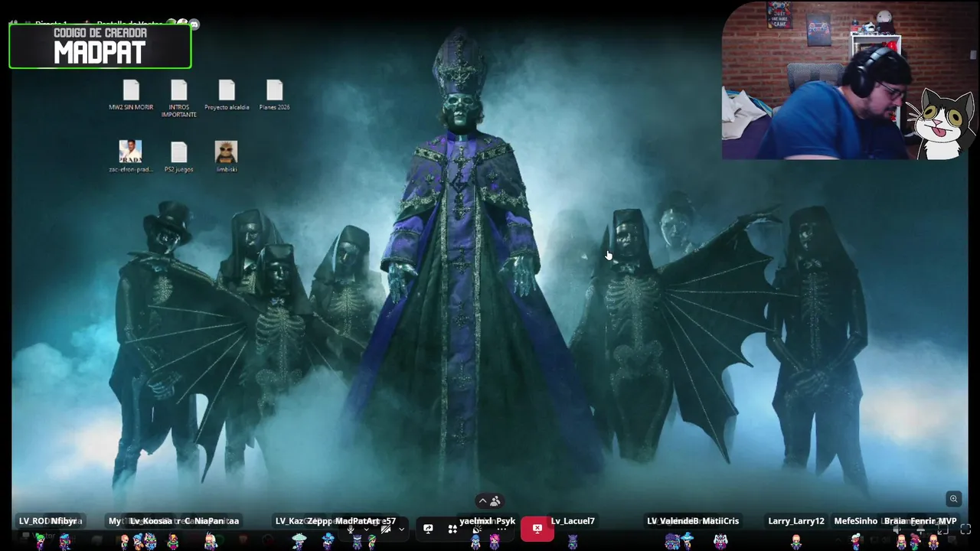Open the soundboard icon
This screenshot has height=551, width=980.
[x=477, y=529]
